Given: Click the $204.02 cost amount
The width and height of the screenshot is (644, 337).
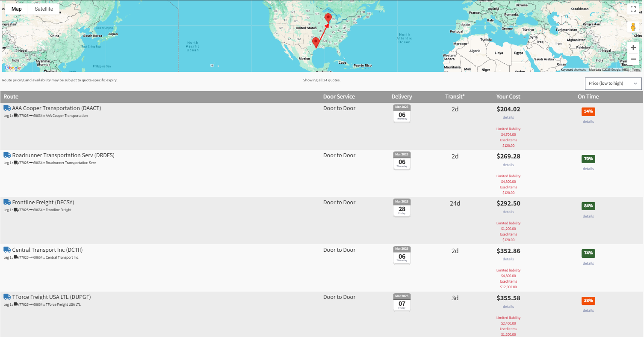Looking at the screenshot, I should 508,109.
